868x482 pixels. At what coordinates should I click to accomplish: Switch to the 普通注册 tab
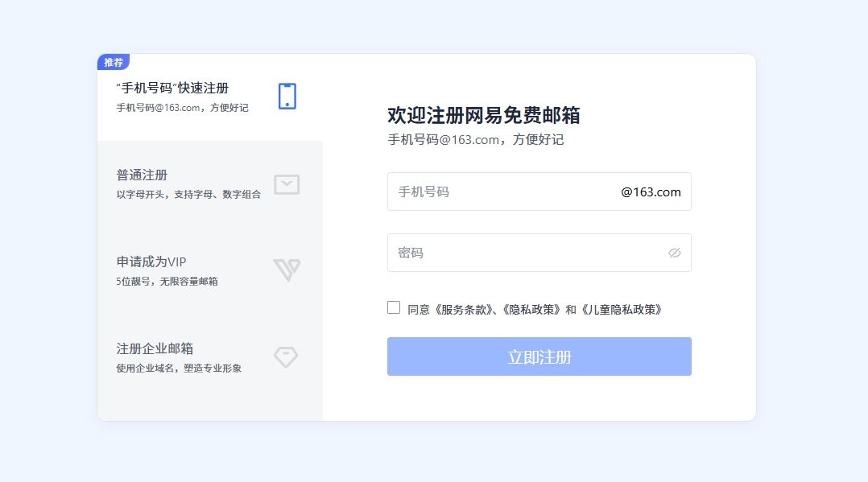click(x=142, y=175)
